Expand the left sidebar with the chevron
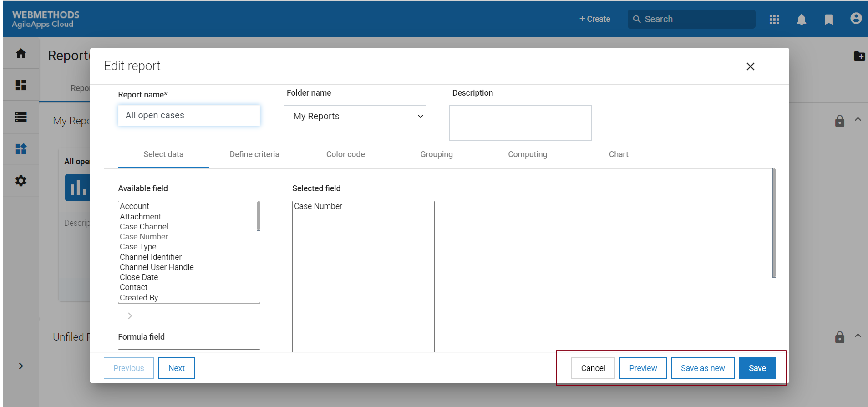Screen dimensions: 868x407 coord(21,366)
